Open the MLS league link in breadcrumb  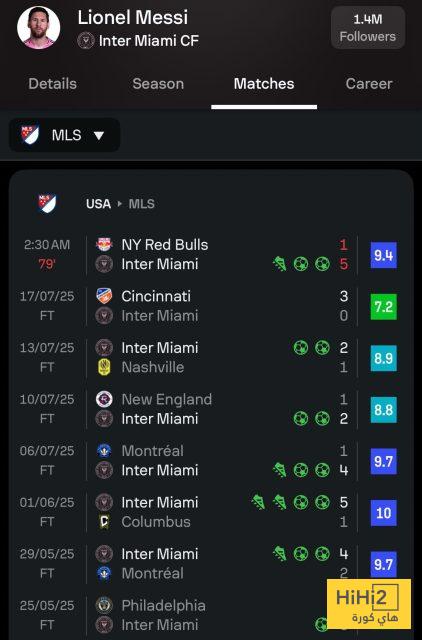[142, 204]
